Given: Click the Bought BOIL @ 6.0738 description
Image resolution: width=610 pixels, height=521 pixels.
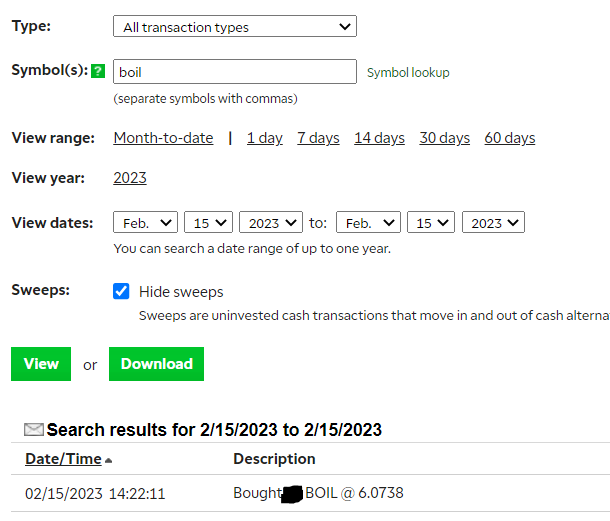Looking at the screenshot, I should pos(318,493).
